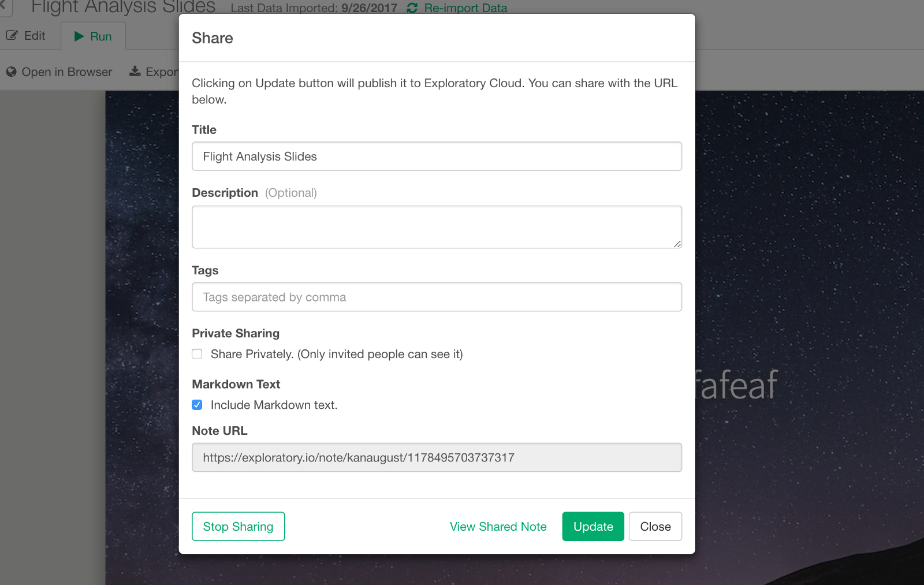
Task: Click the Edit pencil icon
Action: click(x=12, y=36)
